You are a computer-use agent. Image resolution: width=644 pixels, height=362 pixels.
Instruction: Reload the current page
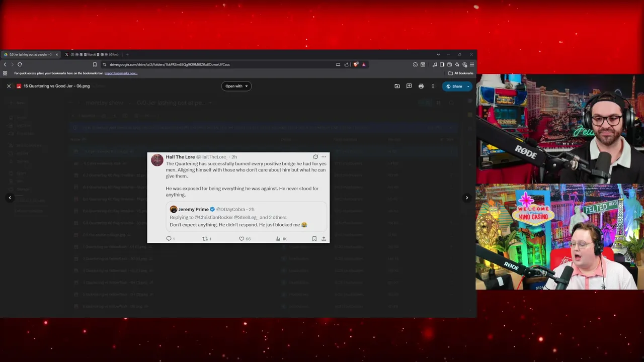[20, 64]
